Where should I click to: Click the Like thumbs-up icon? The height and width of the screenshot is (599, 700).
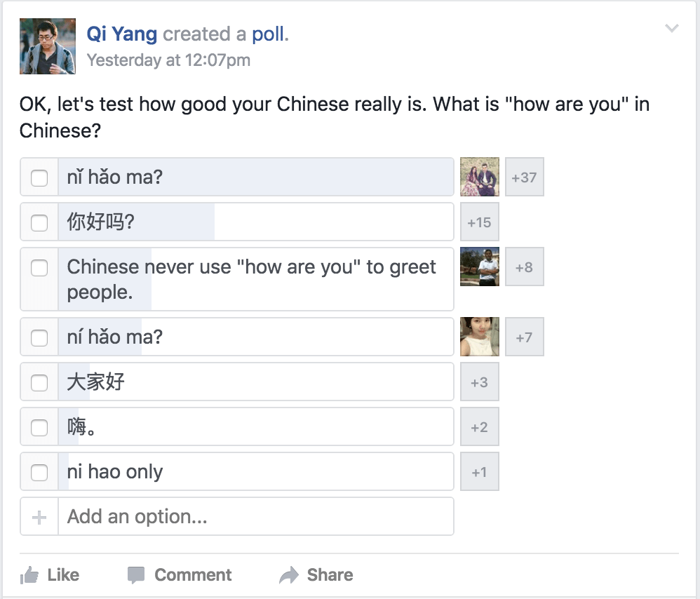point(29,575)
